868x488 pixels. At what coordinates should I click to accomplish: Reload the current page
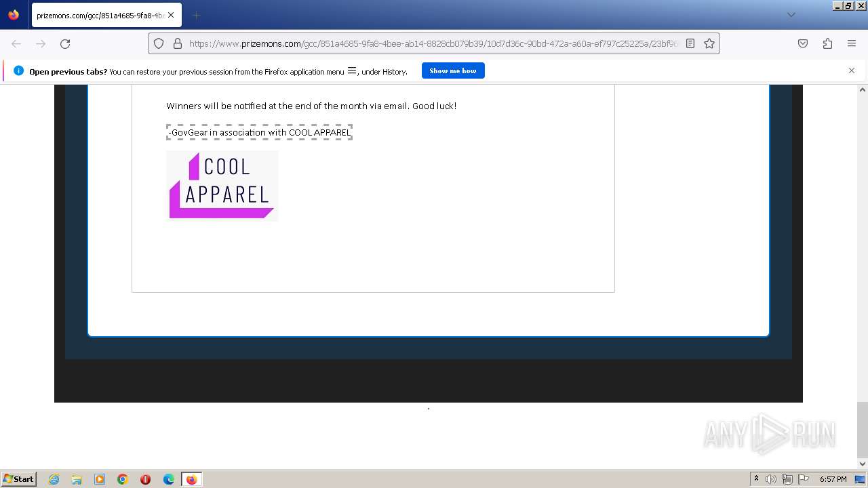click(65, 43)
